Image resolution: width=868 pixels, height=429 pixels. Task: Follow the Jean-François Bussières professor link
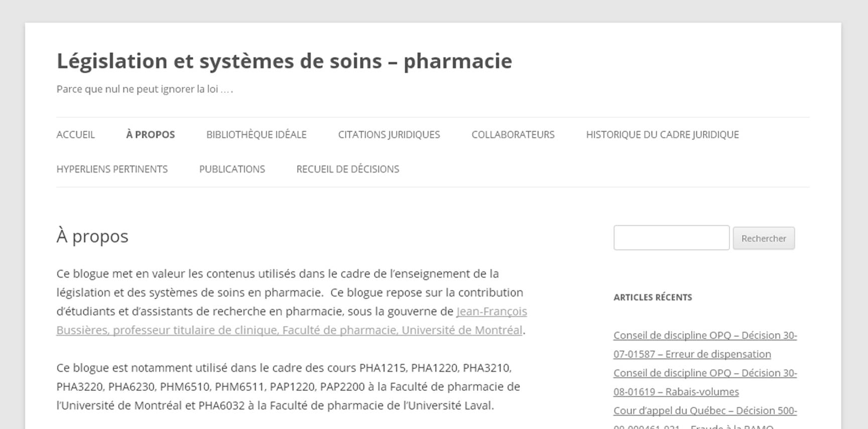point(289,330)
